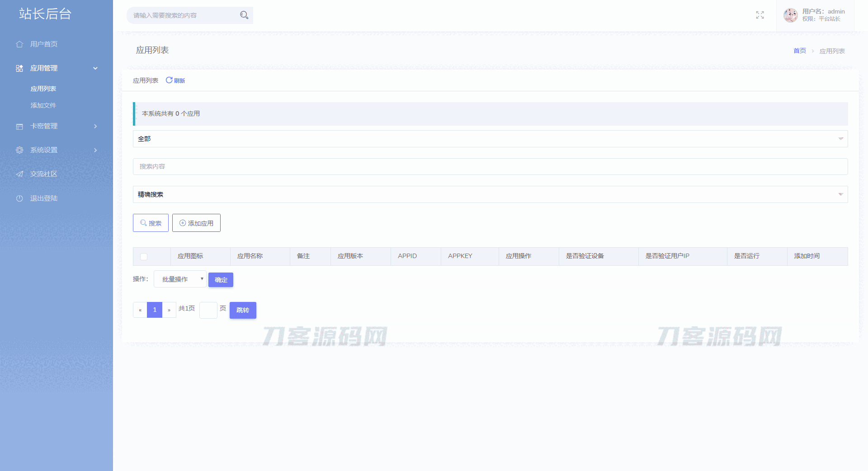Click the 应用管理 grid icon
Screen dimensions: 868x471
pos(19,68)
